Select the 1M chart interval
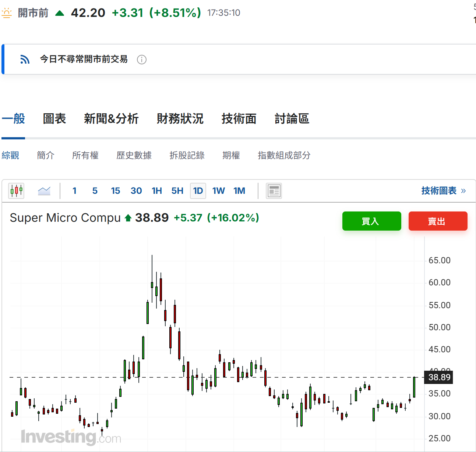This screenshot has width=476, height=452. pyautogui.click(x=239, y=191)
